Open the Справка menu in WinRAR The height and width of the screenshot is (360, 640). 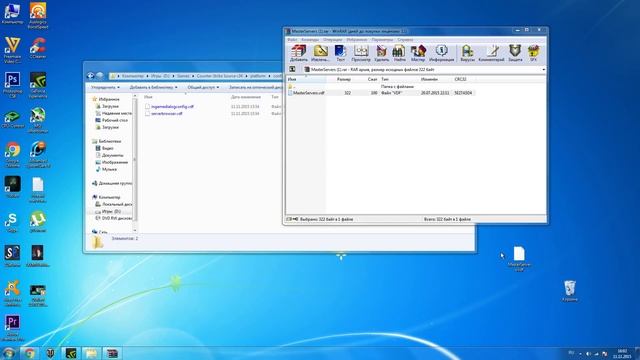coord(405,40)
